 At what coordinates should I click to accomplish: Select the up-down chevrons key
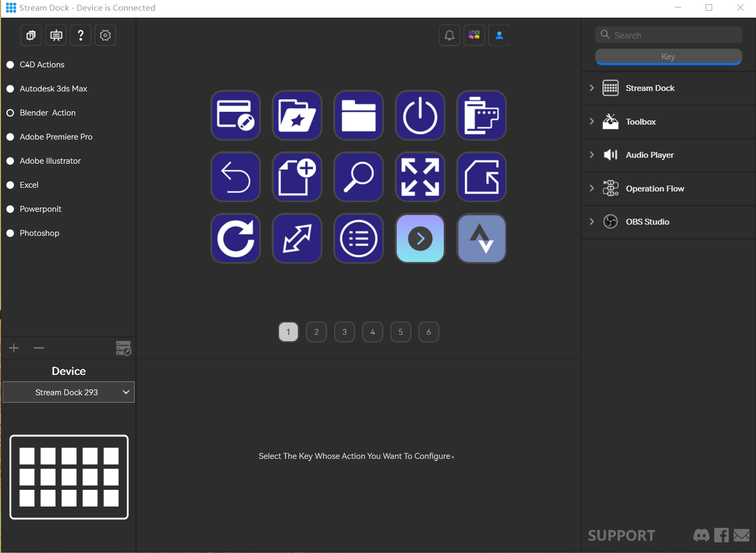[x=482, y=238]
